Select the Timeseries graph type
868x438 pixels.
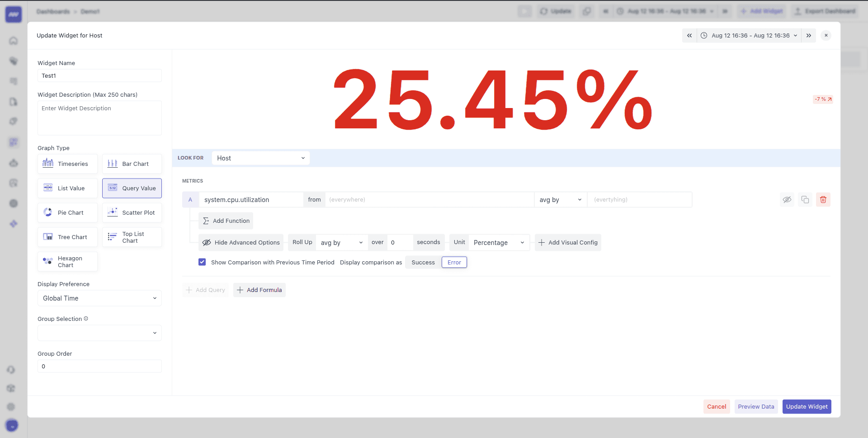[x=67, y=164]
